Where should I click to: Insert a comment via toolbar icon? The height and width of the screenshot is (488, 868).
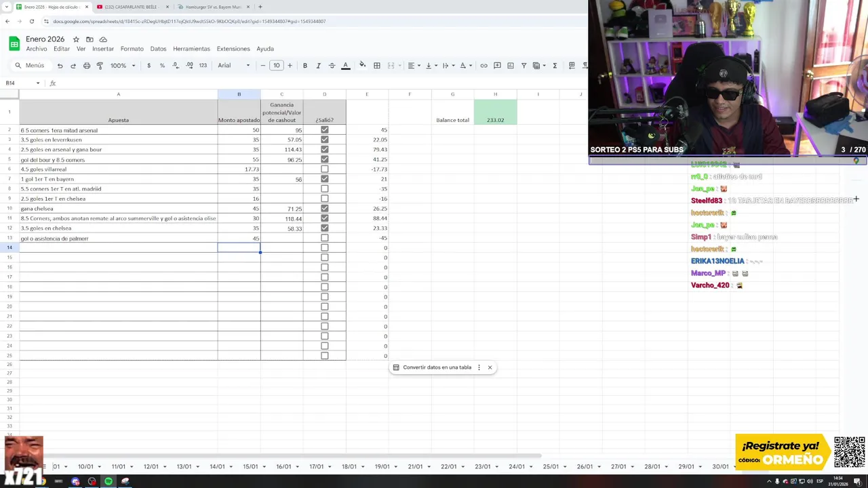tap(497, 66)
